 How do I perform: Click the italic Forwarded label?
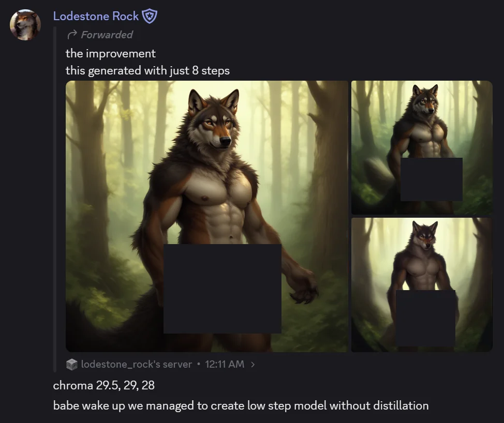[x=107, y=35]
